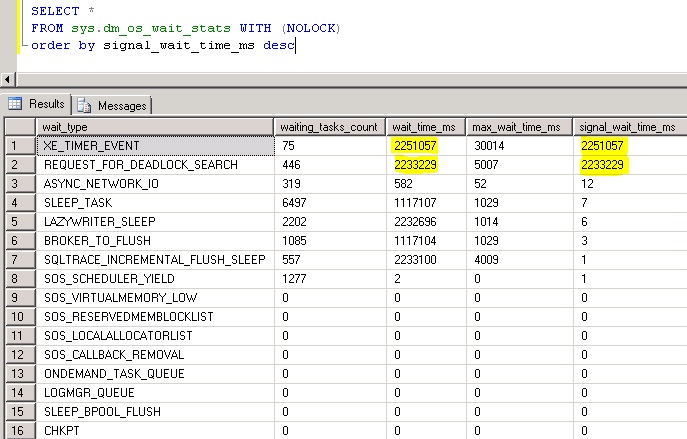Image resolution: width=687 pixels, height=439 pixels.
Task: Place cursor after 'desc' in query editor
Action: point(296,45)
